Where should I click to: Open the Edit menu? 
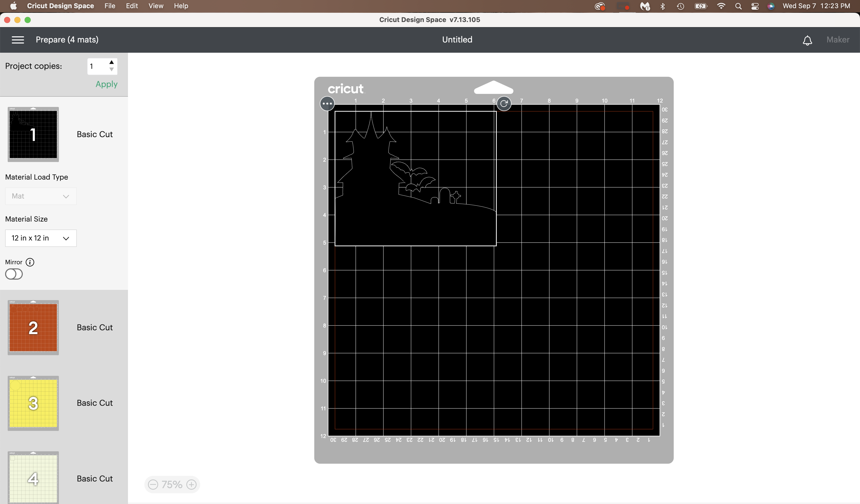tap(132, 6)
